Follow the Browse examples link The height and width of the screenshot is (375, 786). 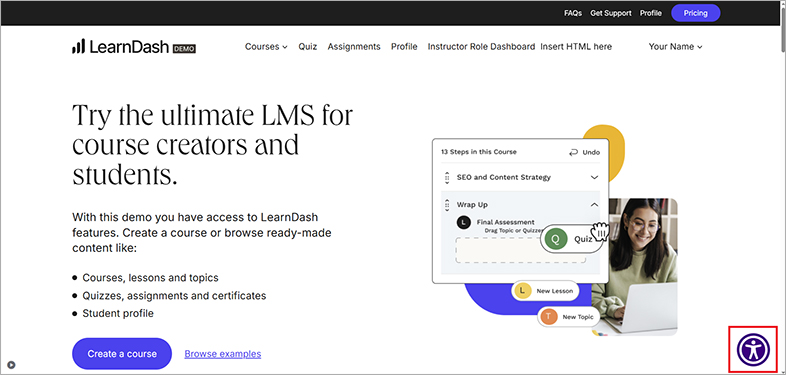pos(223,354)
